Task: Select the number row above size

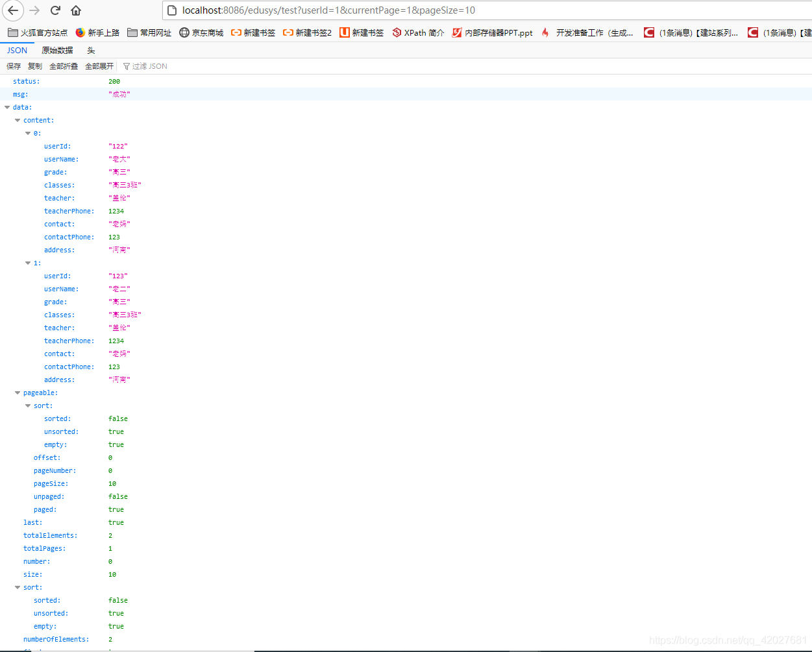Action: (406, 561)
